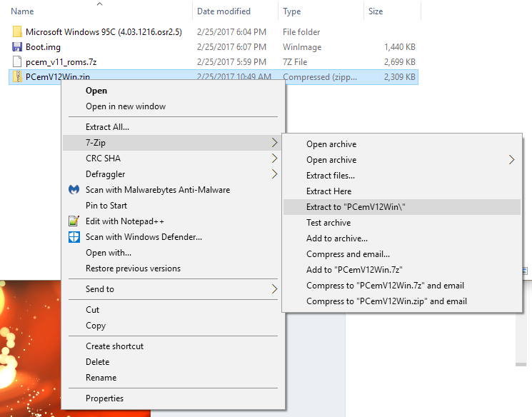
Task: Choose Rename from the context menu
Action: [x=173, y=378]
